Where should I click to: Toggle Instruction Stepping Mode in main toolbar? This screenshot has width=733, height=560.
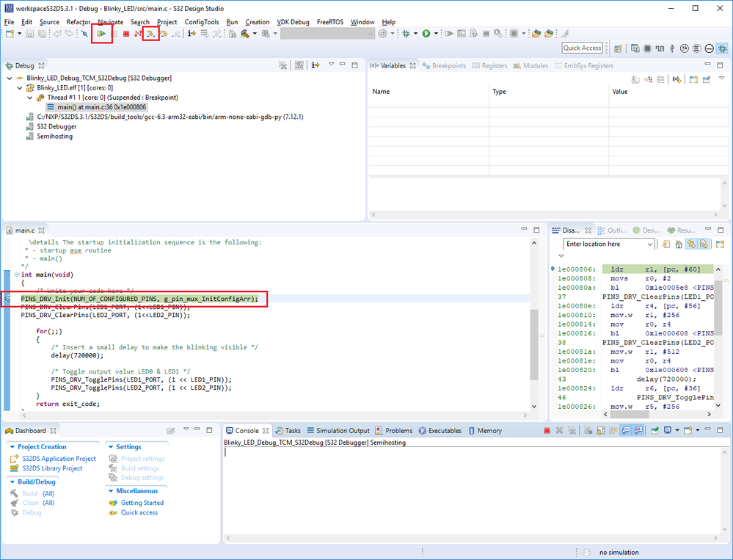192,34
